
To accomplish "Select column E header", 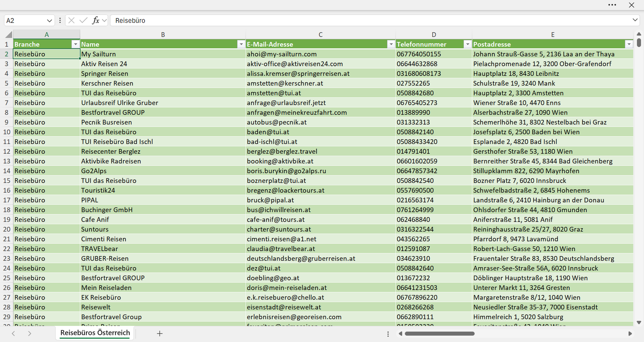I will tap(553, 35).
